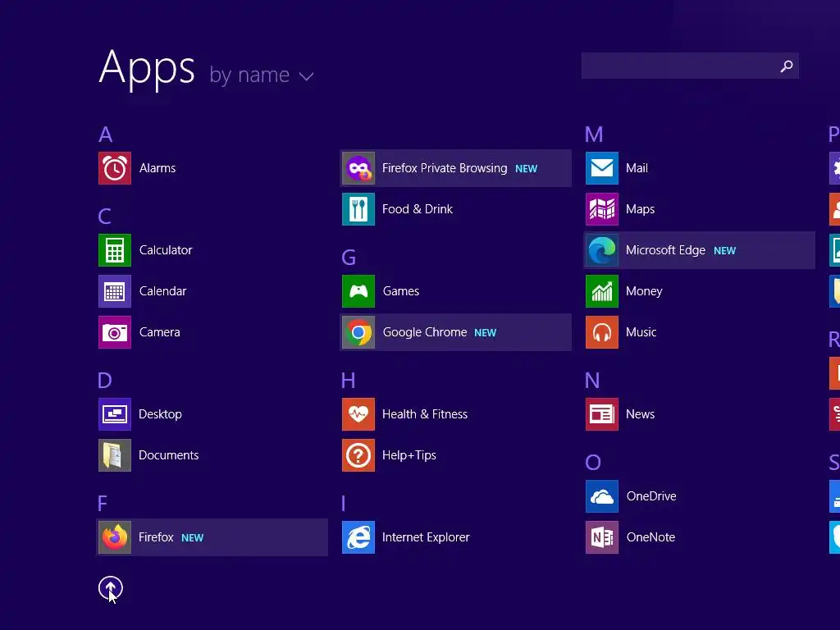Screen dimensions: 840x630
Task: Start the Camera app icon
Action: click(x=115, y=332)
